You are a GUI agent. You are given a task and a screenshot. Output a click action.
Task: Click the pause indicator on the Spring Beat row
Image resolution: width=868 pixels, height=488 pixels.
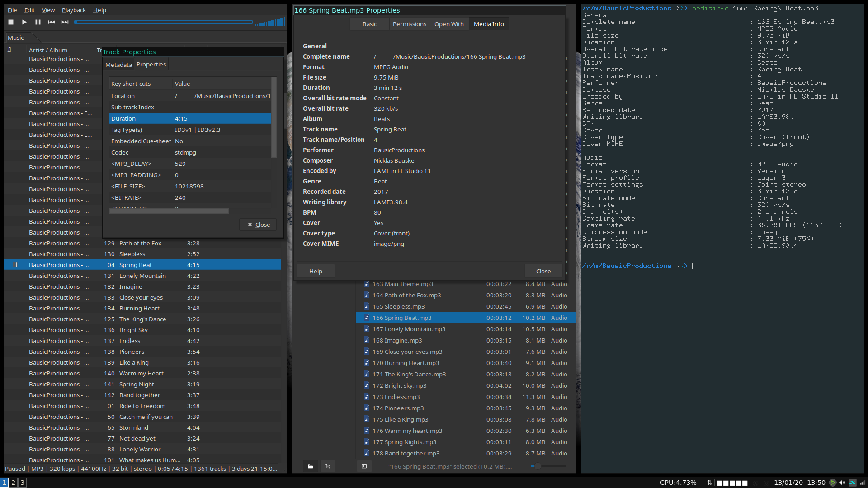[x=15, y=264]
